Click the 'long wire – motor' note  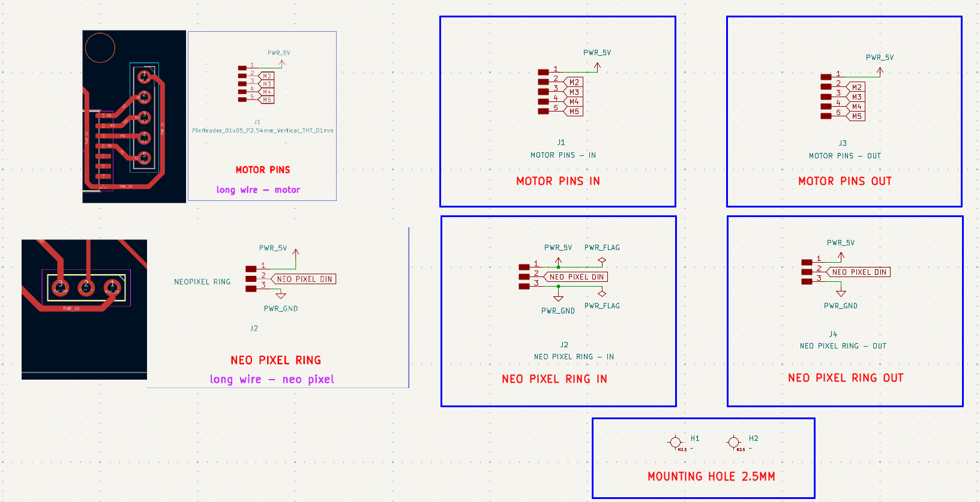pyautogui.click(x=258, y=190)
